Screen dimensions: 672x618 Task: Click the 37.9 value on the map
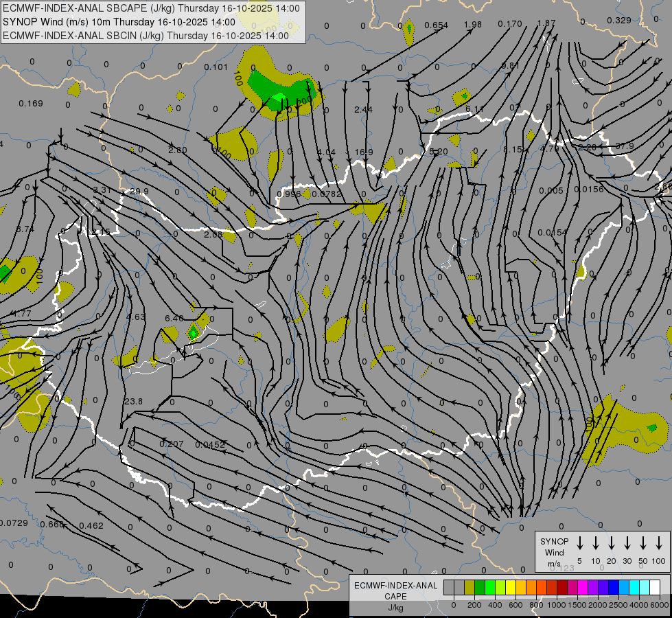(624, 146)
